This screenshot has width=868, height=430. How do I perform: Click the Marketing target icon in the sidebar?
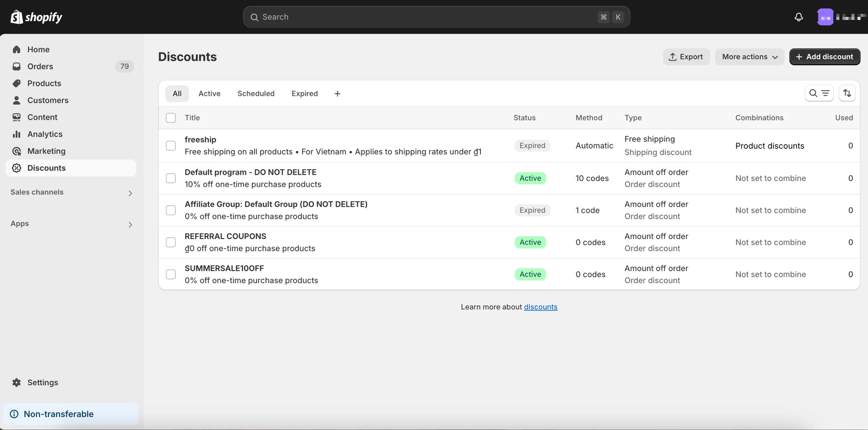coord(16,151)
